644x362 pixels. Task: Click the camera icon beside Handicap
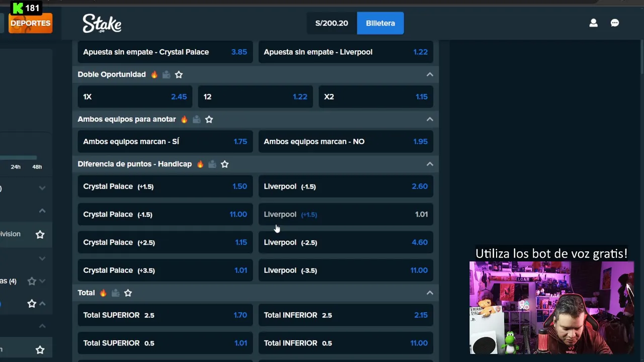pos(212,164)
